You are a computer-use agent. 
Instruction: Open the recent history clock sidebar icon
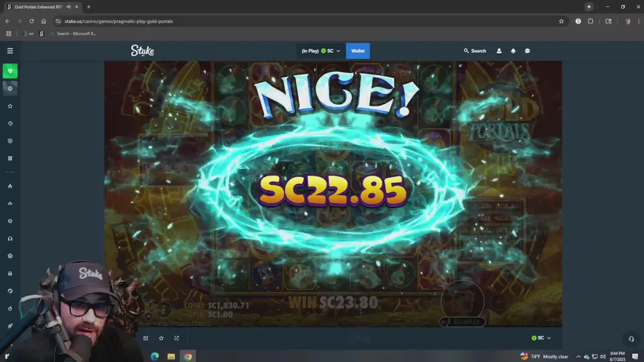click(10, 124)
